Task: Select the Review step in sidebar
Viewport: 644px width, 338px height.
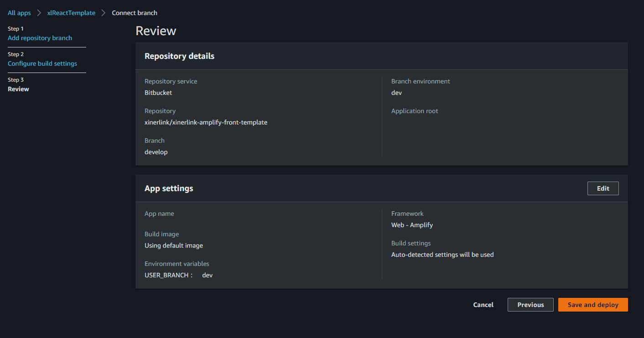Action: tap(18, 89)
